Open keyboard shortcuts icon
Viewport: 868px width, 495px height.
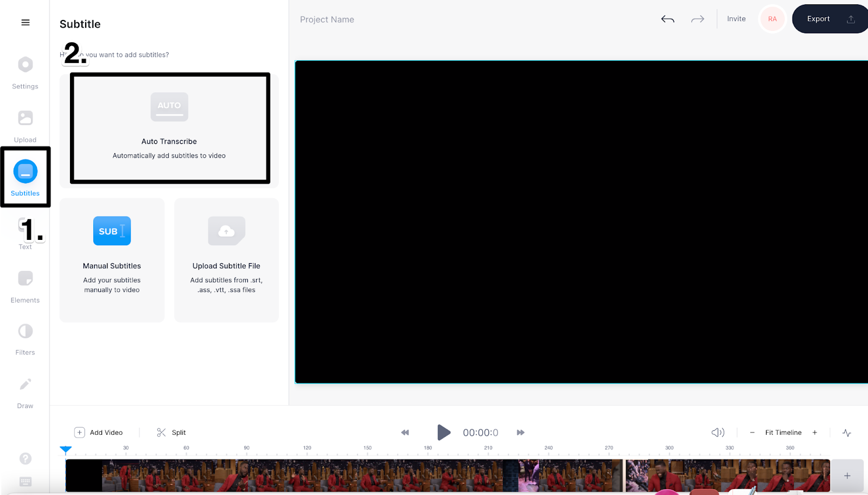[x=25, y=481]
